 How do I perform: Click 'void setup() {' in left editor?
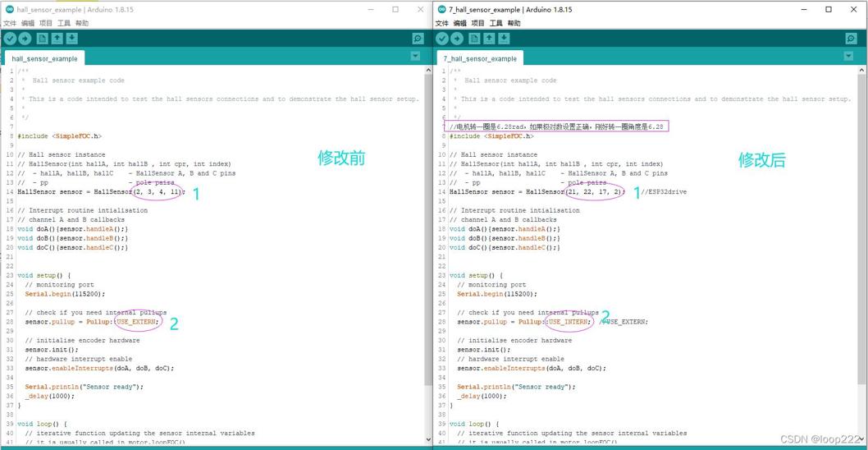tap(44, 275)
